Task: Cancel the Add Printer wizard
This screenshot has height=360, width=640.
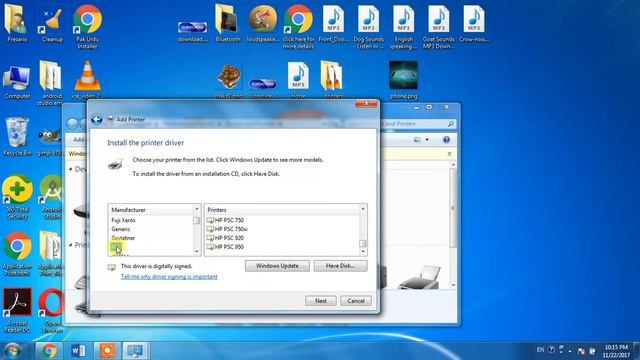Action: 356,301
